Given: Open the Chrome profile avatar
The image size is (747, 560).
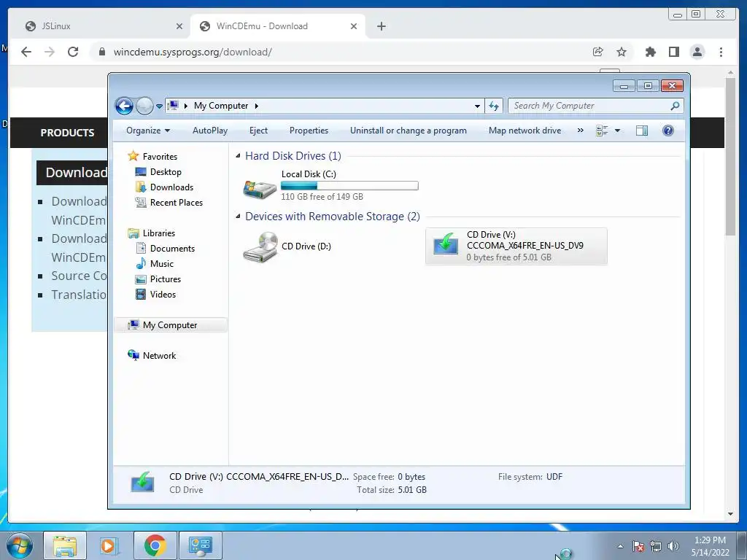Looking at the screenshot, I should pos(697,52).
